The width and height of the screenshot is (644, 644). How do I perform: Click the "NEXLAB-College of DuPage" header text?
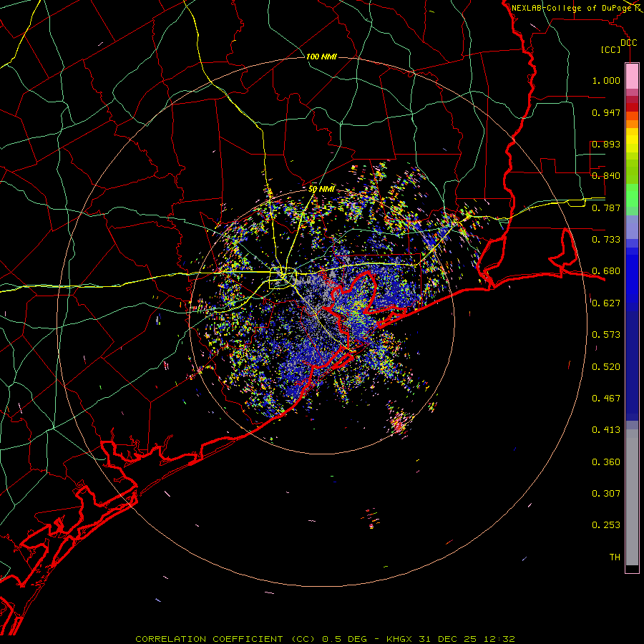tap(572, 8)
